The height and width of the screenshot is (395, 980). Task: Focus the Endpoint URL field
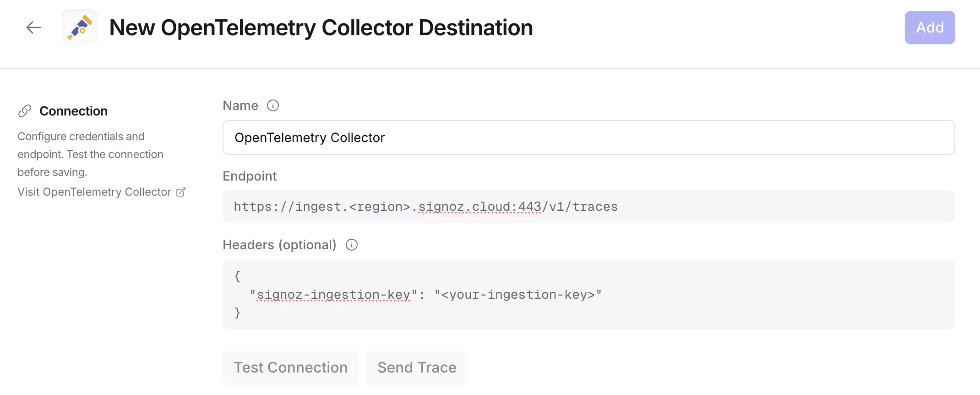coord(588,207)
